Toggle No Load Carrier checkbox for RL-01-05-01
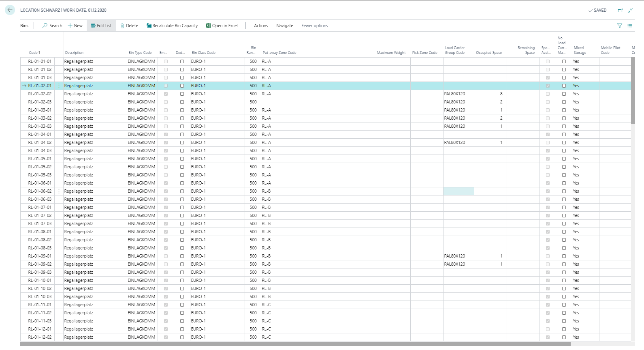The width and height of the screenshot is (644, 350). coord(564,159)
